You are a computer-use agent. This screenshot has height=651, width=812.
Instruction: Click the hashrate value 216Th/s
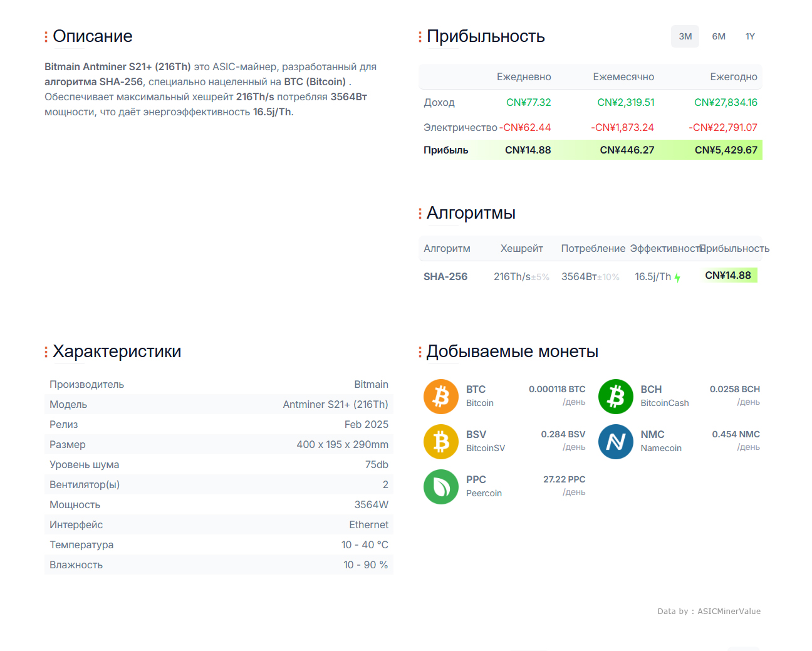click(x=512, y=276)
